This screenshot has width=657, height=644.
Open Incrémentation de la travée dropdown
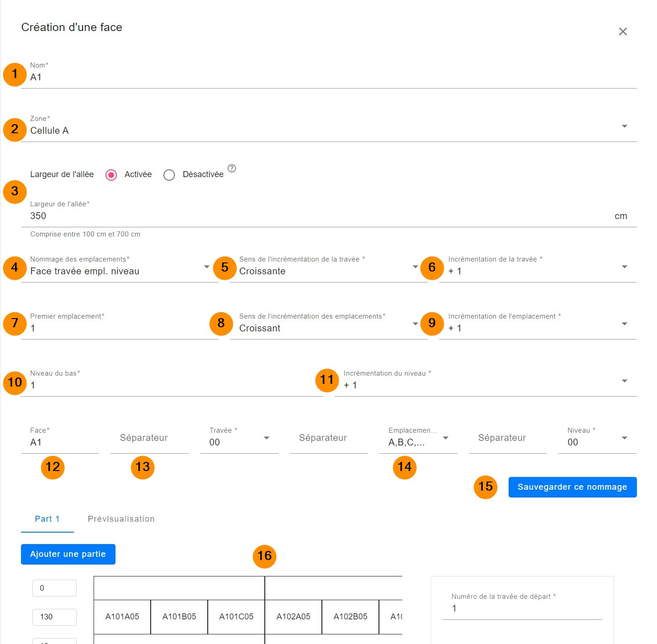click(624, 267)
